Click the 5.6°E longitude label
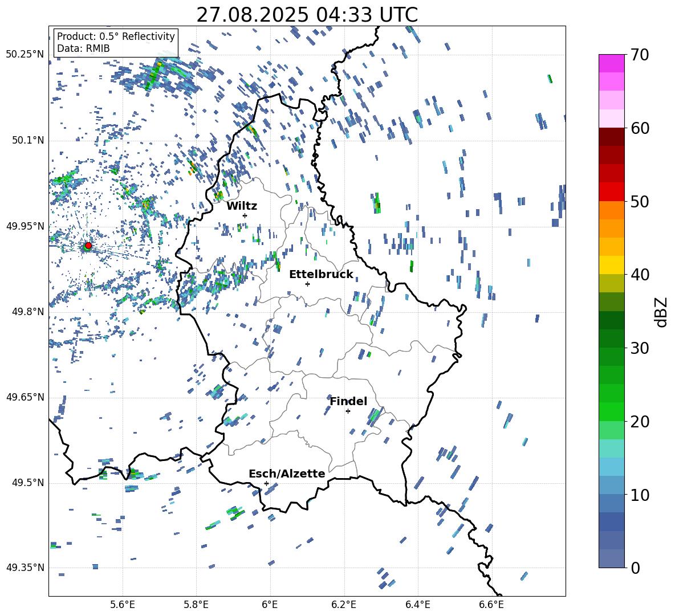The height and width of the screenshot is (616, 675). pos(123,605)
